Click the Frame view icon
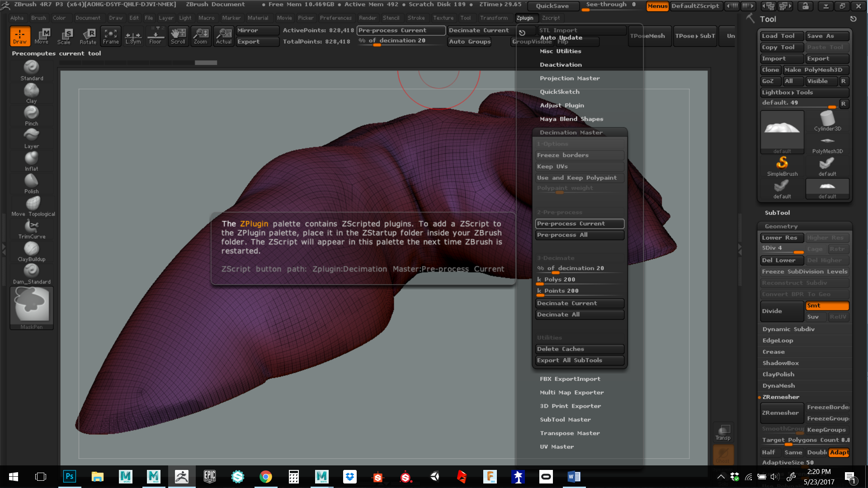This screenshot has width=868, height=488. tap(111, 36)
